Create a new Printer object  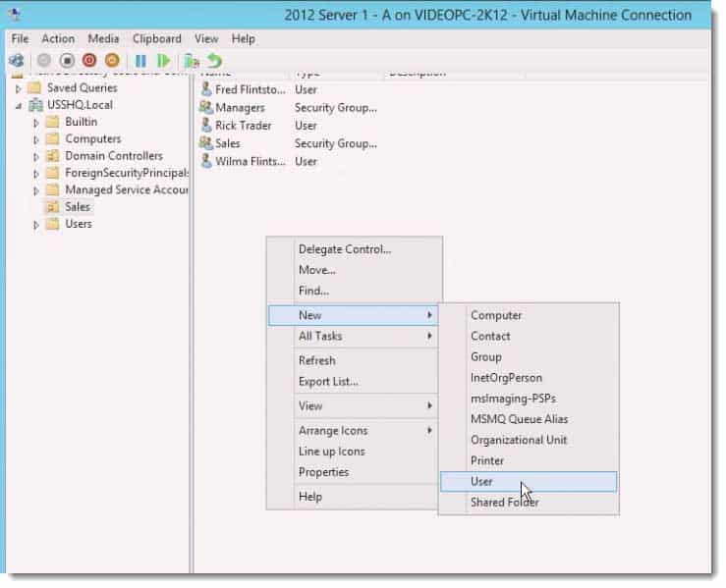click(x=529, y=460)
